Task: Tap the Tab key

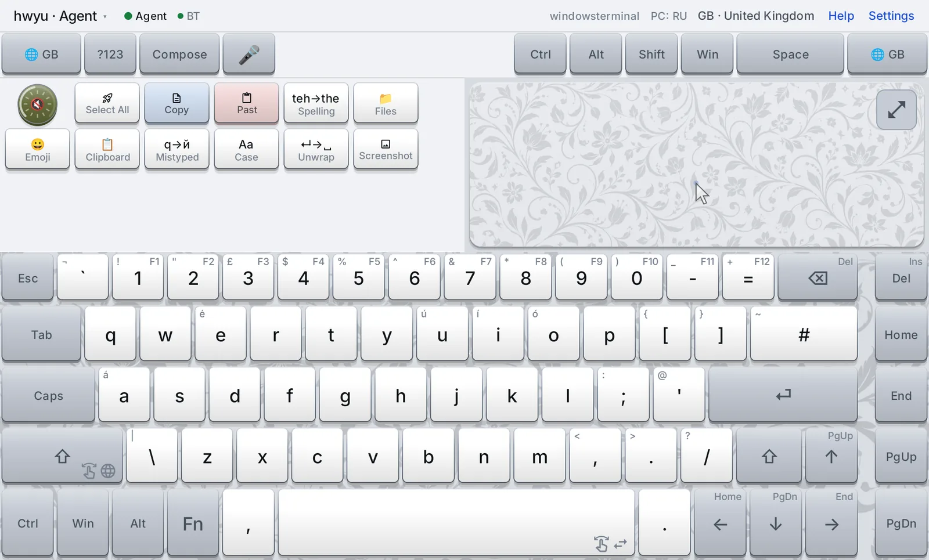Action: pos(41,334)
